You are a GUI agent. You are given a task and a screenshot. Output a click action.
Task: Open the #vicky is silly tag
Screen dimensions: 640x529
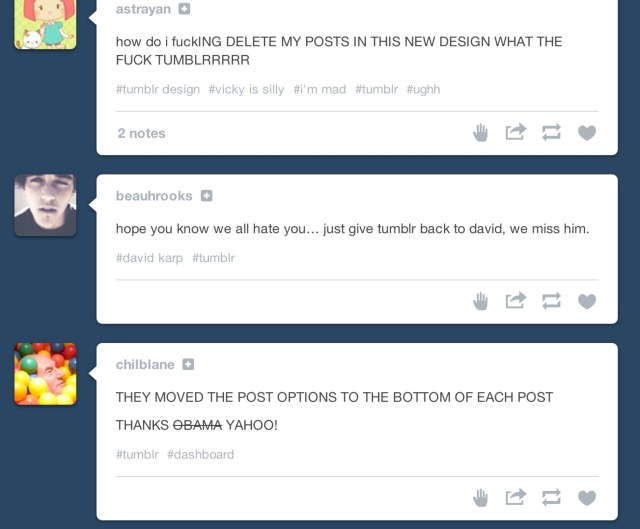(247, 89)
